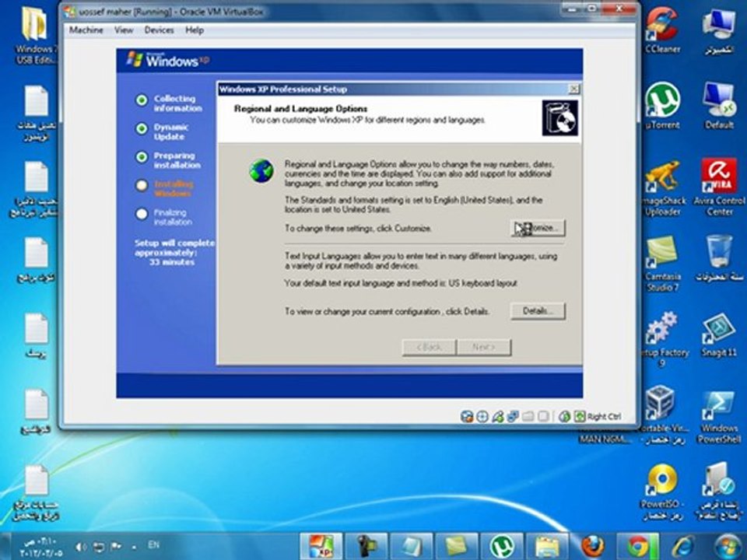This screenshot has width=747, height=560.
Task: Open the Camtasia Studio 7 desktop icon
Action: coord(662,264)
